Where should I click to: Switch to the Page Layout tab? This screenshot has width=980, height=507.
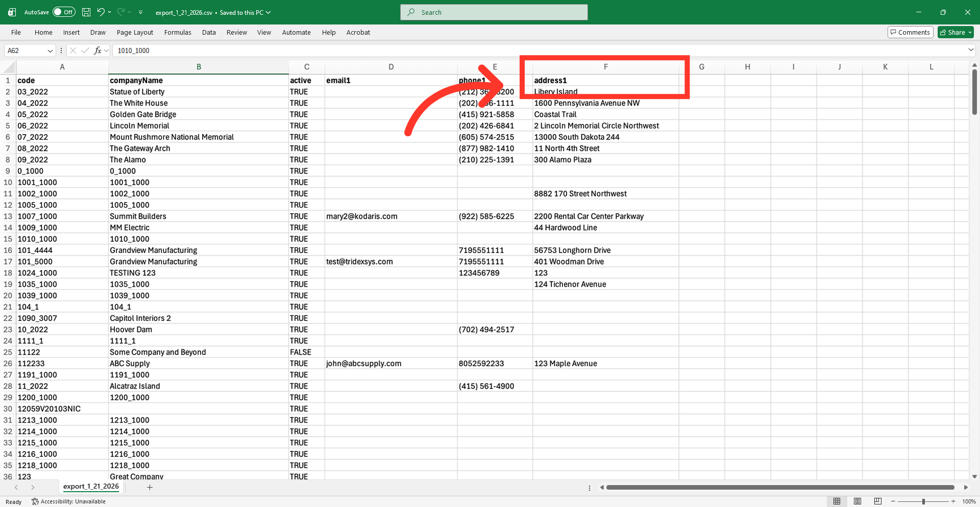(x=135, y=32)
